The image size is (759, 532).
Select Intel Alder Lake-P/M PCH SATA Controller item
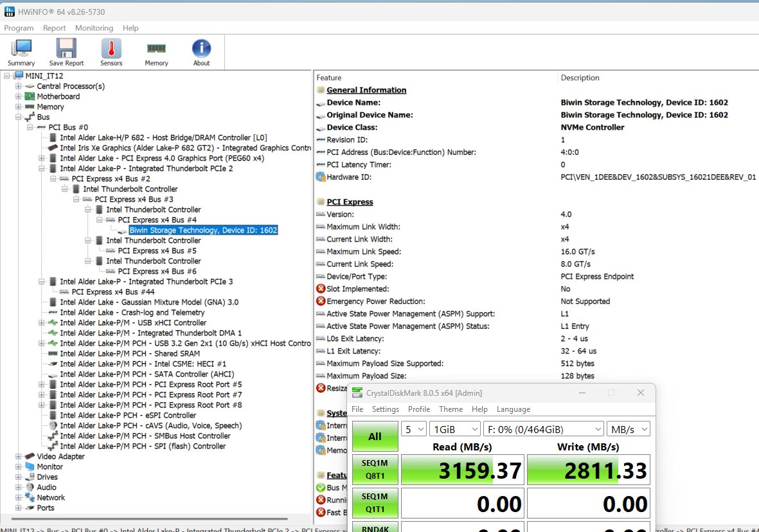click(x=147, y=374)
